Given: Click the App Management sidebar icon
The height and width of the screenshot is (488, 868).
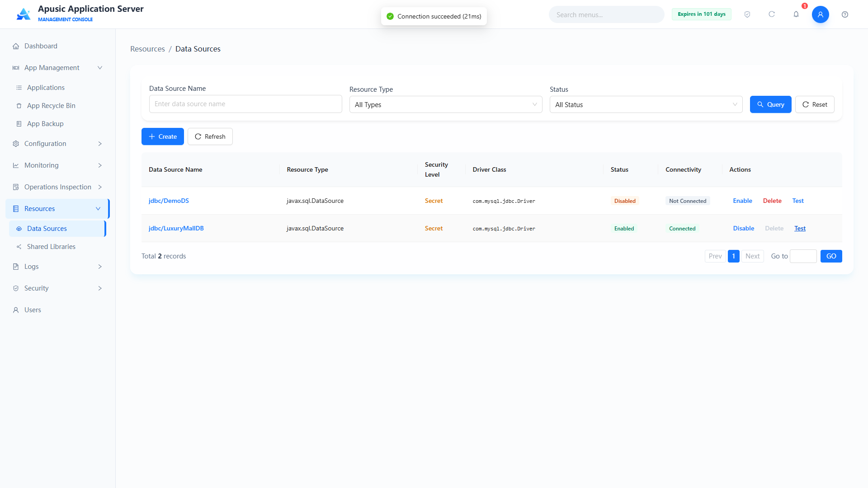Looking at the screenshot, I should [x=16, y=68].
